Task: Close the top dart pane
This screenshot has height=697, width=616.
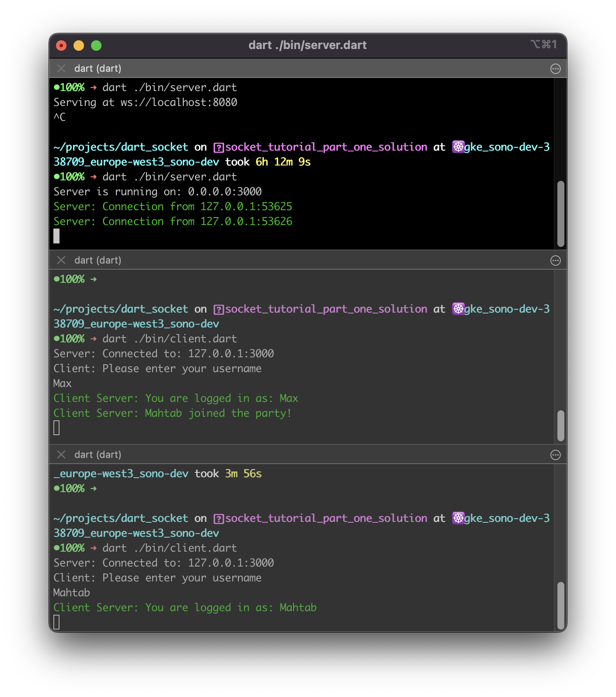Action: click(61, 68)
